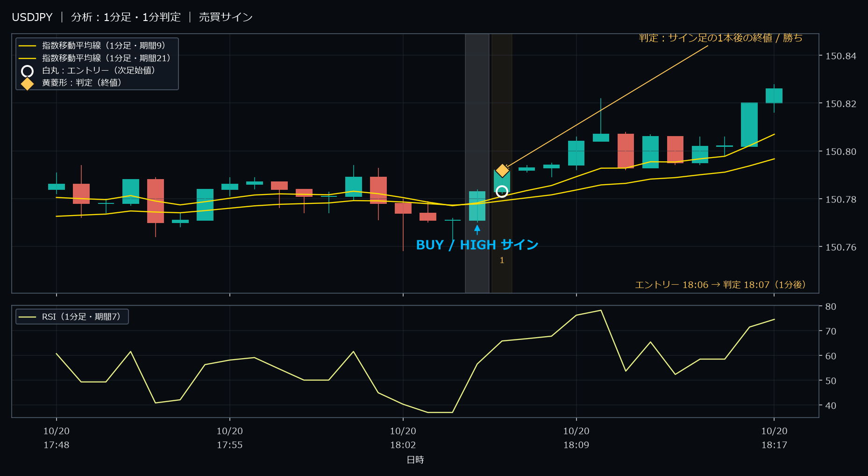Click the RSI axis label 40

[831, 406]
